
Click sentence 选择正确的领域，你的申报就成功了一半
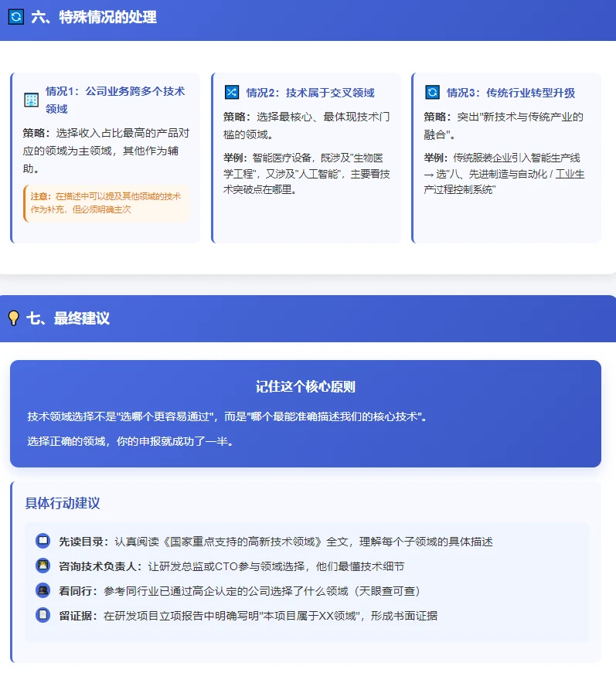pos(131,441)
